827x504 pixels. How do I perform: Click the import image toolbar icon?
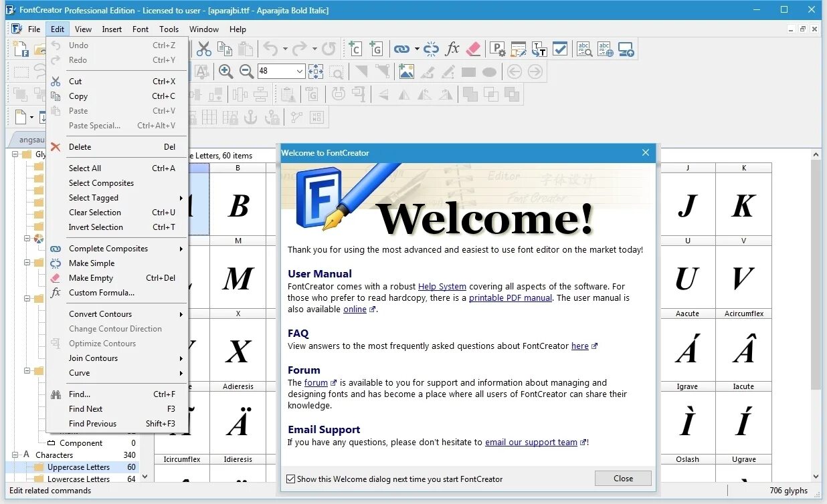[x=406, y=72]
